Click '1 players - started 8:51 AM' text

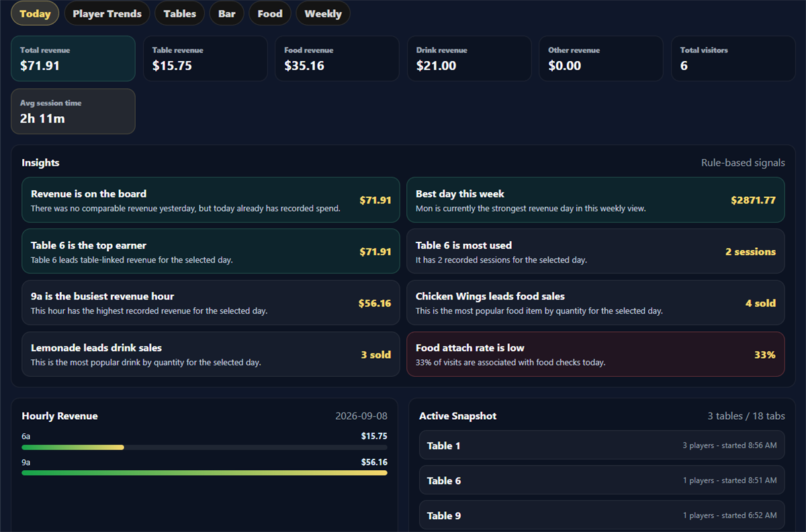(729, 480)
